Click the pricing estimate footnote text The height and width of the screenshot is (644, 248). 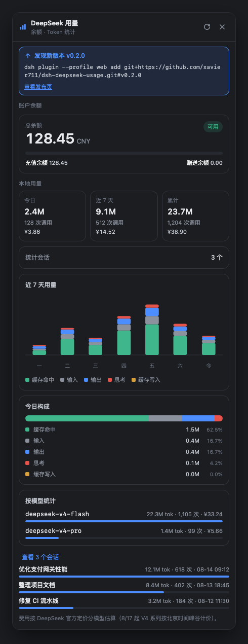[x=118, y=618]
